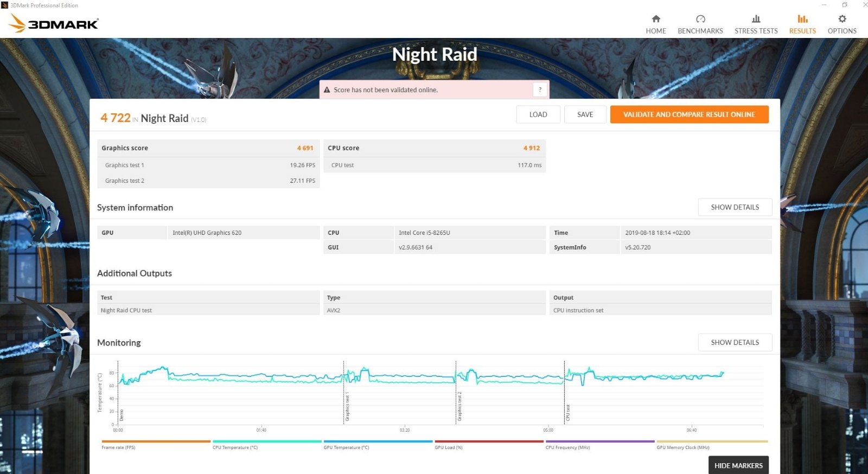Toggle GPU Temperature legend bar
This screenshot has height=474, width=868.
(378, 441)
